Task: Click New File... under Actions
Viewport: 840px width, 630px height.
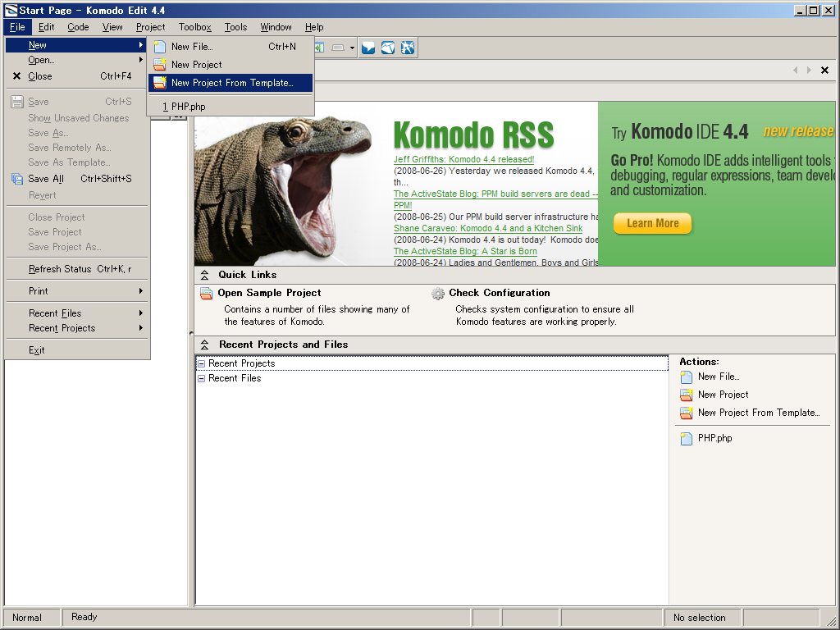Action: click(719, 377)
